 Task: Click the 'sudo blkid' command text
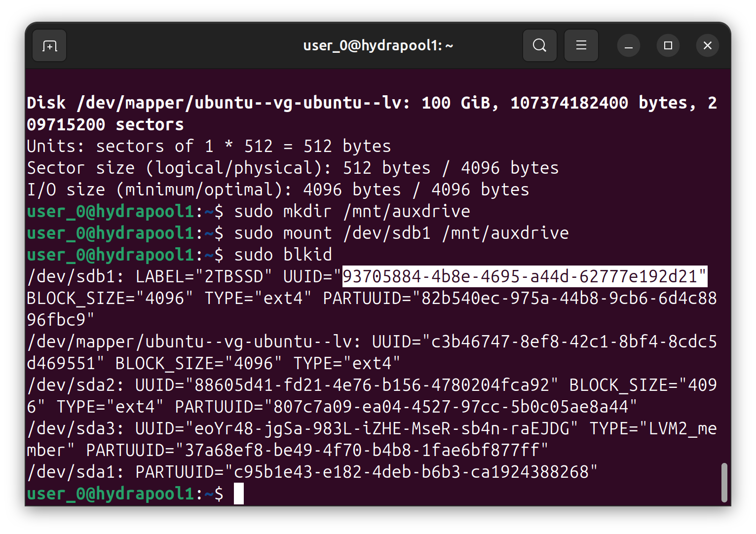(283, 255)
